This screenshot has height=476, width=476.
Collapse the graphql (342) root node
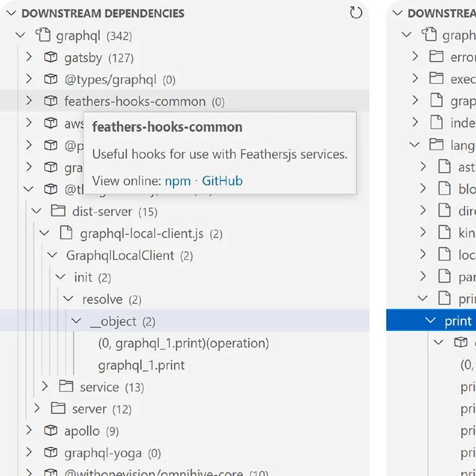pos(20,35)
